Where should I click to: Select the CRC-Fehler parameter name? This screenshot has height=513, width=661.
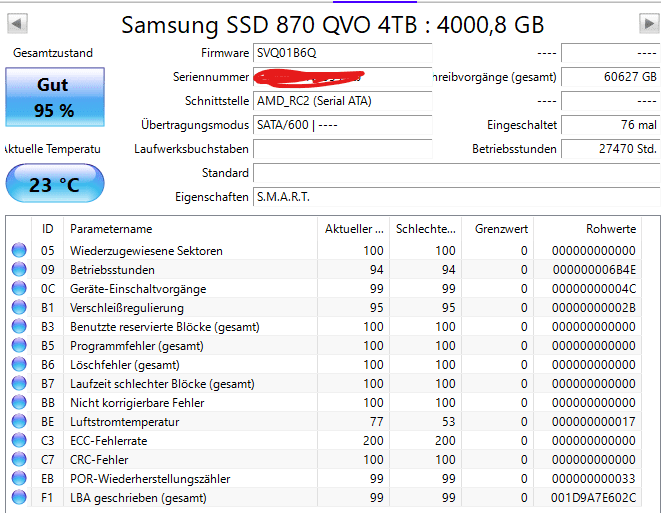coord(99,459)
